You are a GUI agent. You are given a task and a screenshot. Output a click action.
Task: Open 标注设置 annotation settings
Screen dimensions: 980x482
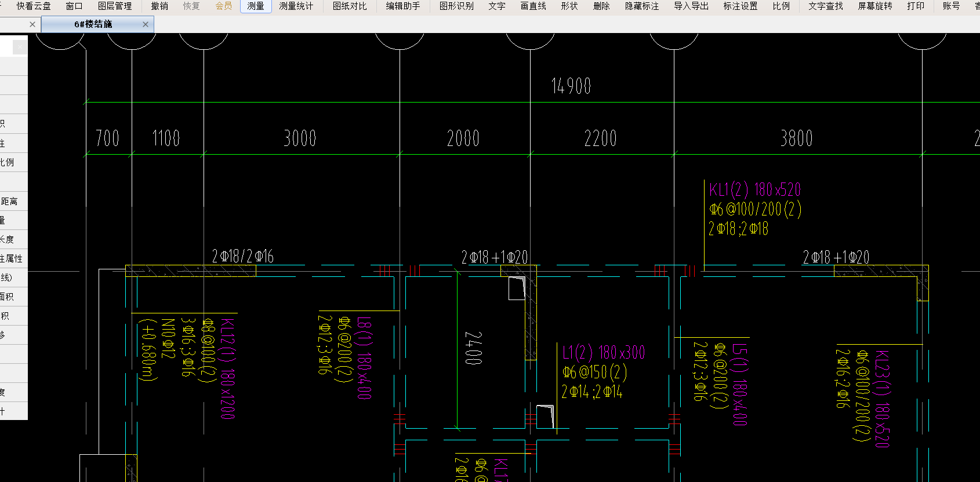coord(741,6)
